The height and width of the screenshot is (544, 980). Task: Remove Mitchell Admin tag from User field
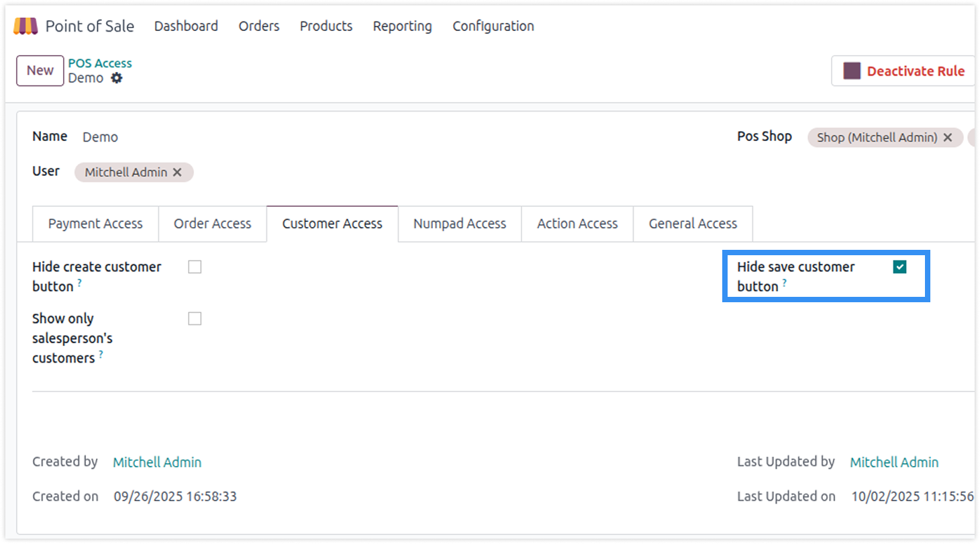tap(177, 173)
